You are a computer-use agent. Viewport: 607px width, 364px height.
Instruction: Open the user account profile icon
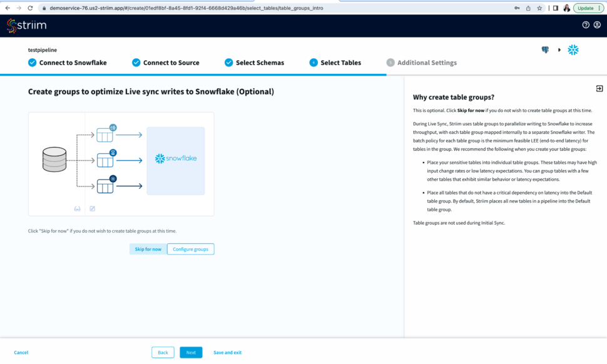click(x=597, y=25)
